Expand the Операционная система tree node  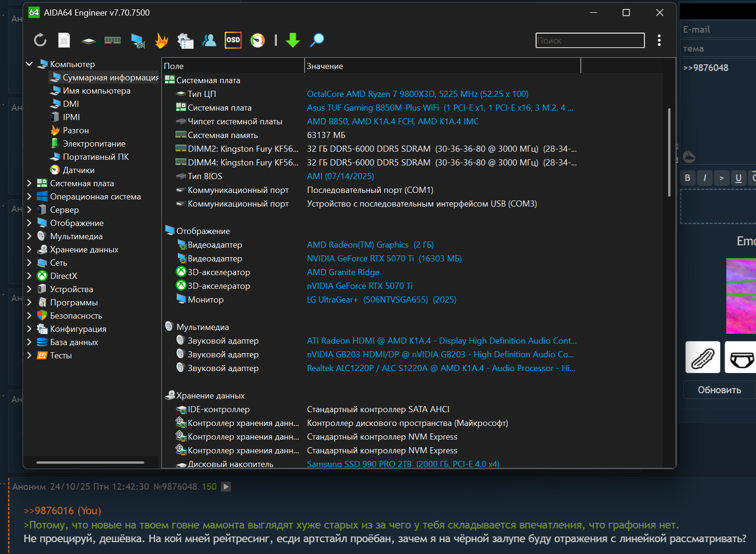click(29, 196)
